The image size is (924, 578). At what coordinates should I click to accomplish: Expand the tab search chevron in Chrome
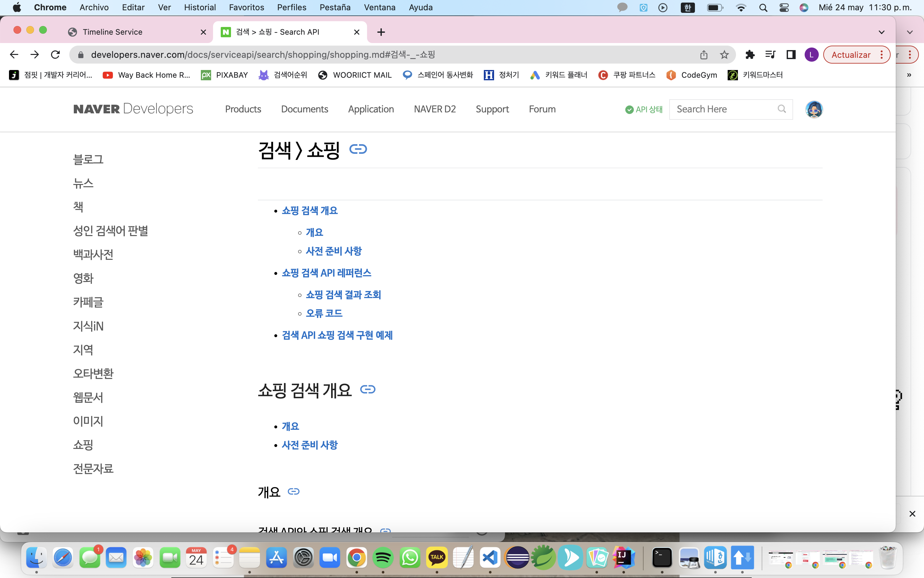(x=882, y=32)
